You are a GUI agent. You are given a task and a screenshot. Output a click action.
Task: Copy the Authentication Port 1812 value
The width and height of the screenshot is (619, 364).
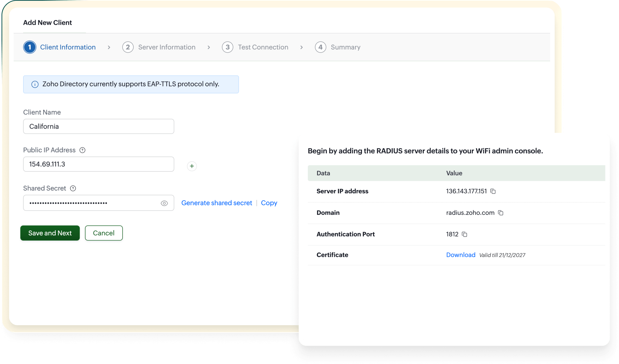tap(465, 234)
